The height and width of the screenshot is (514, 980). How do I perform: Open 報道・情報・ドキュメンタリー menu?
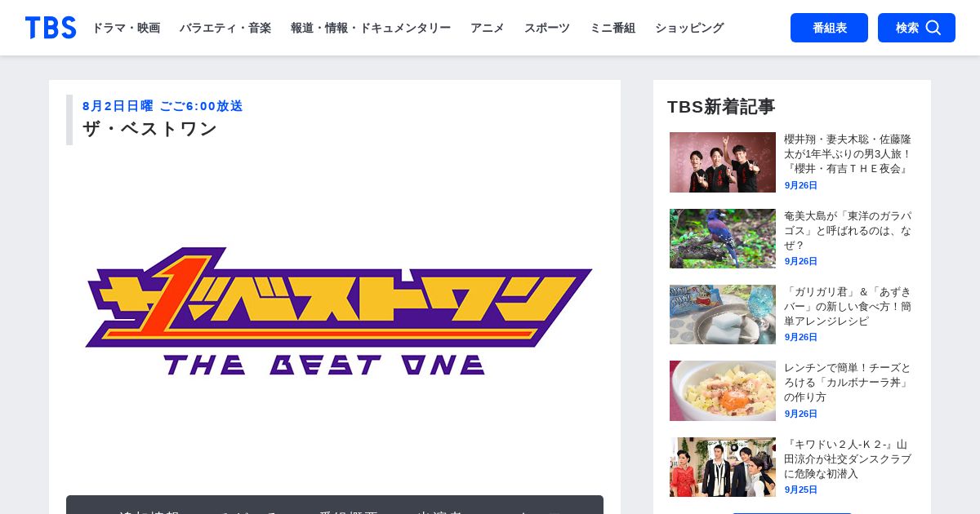[371, 28]
